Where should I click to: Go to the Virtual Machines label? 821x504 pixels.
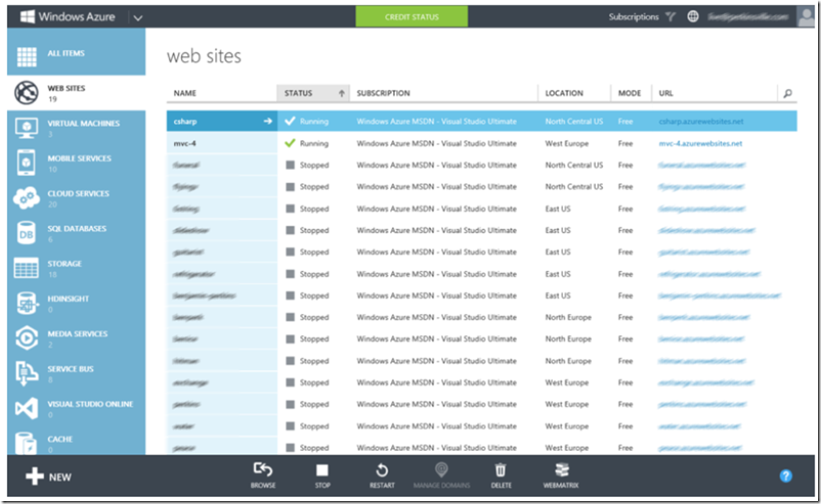pos(84,124)
